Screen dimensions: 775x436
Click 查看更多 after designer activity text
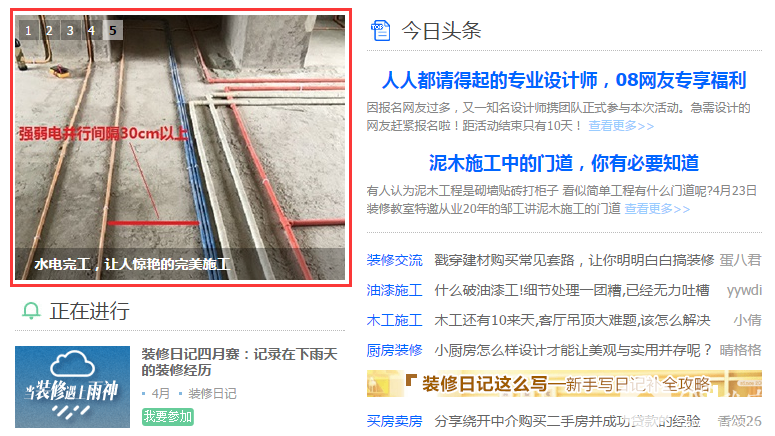(x=621, y=126)
